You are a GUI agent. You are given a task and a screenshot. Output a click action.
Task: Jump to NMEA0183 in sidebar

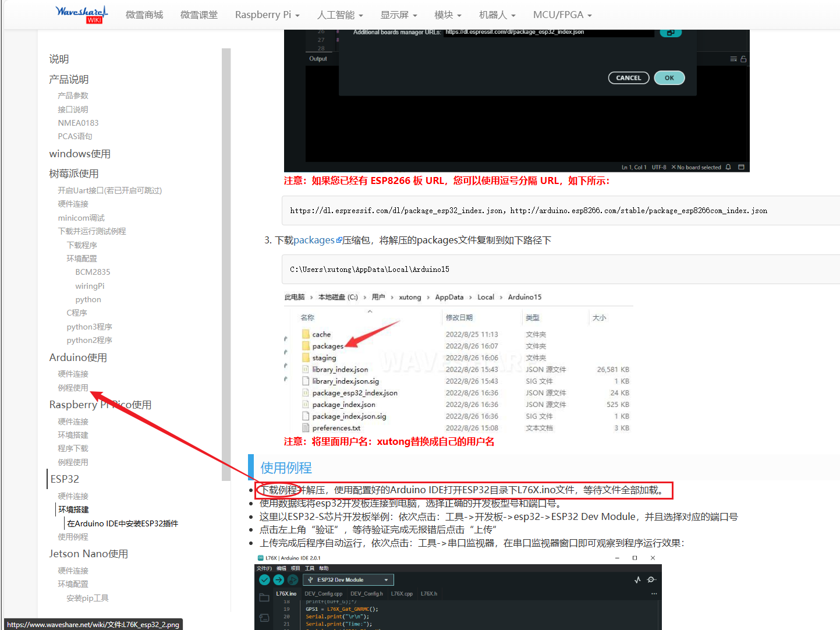coord(78,123)
